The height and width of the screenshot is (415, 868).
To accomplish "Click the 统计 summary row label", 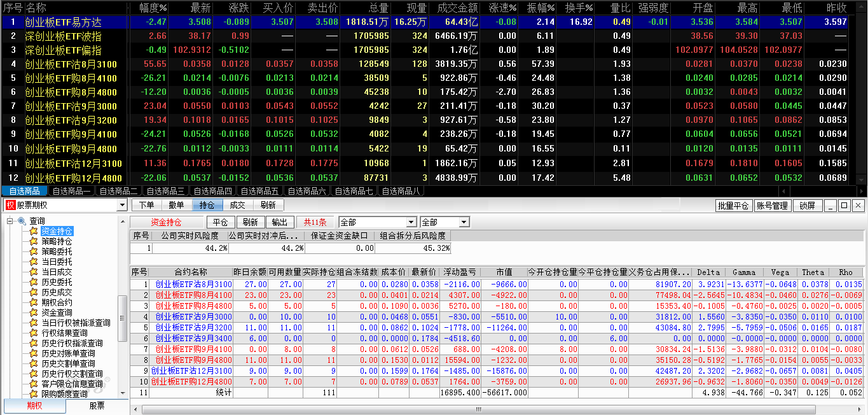I will tap(224, 392).
